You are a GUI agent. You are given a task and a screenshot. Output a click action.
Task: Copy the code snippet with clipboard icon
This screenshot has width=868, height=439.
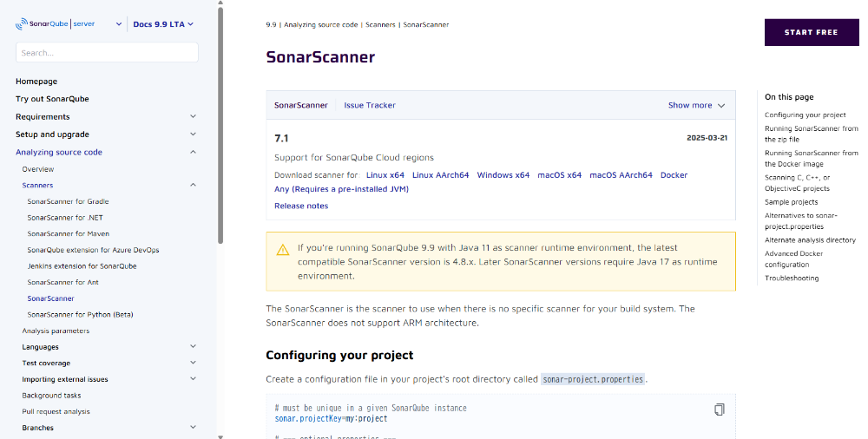[x=719, y=410]
